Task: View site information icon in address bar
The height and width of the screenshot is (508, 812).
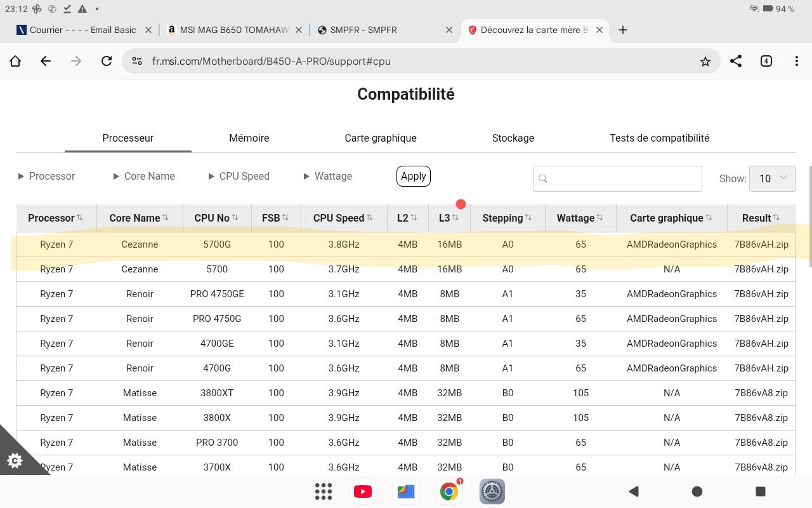Action: pos(137,61)
